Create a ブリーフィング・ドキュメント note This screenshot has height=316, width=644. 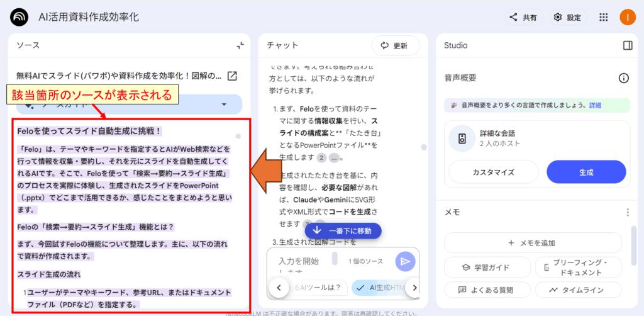pyautogui.click(x=579, y=268)
